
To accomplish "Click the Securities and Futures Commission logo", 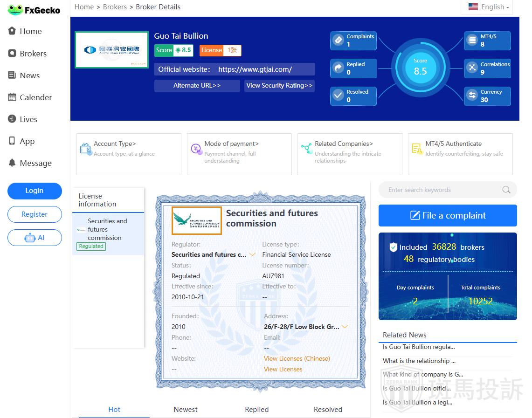I will (x=196, y=220).
